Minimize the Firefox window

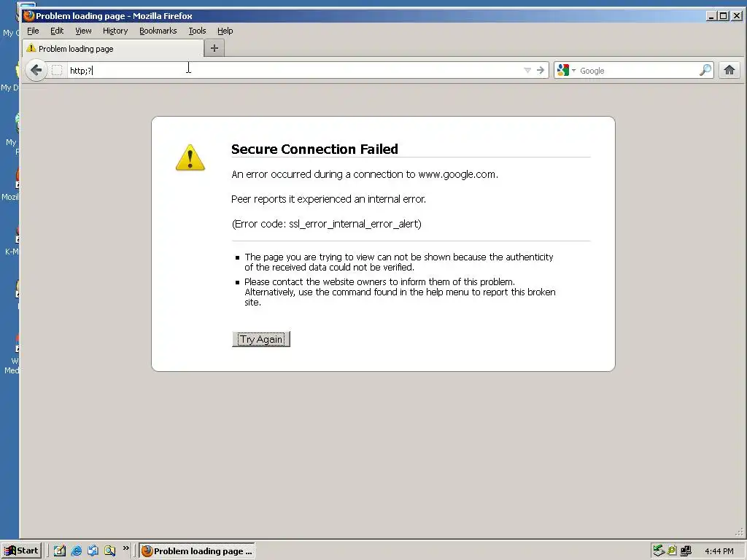711,16
